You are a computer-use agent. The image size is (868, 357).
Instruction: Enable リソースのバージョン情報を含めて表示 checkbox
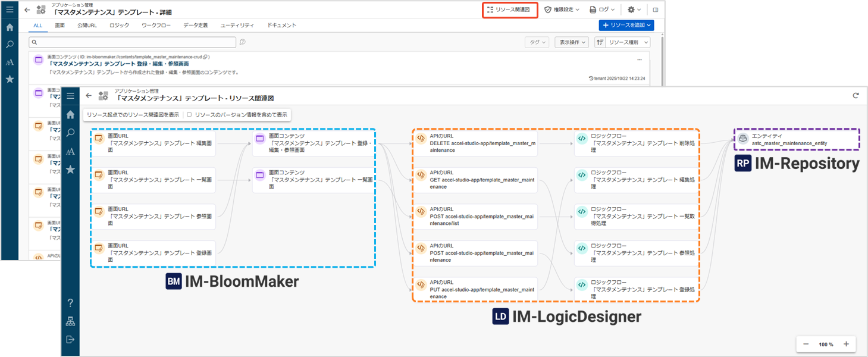click(x=189, y=114)
